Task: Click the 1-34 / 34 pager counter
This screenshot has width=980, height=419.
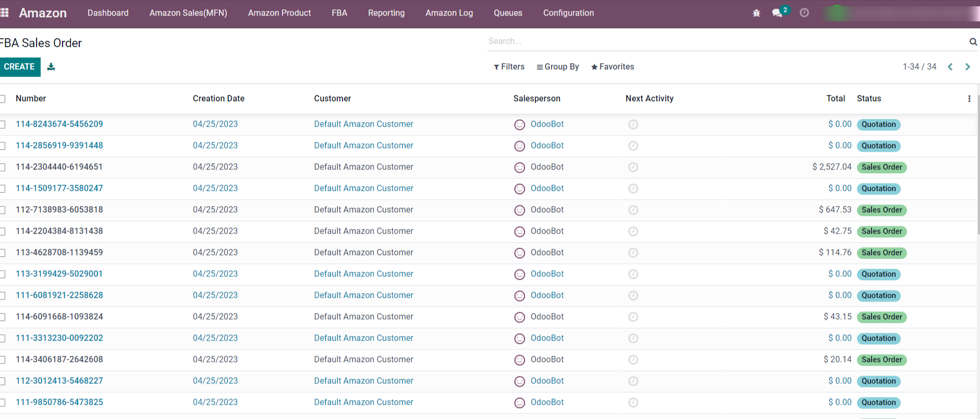Action: coord(920,67)
